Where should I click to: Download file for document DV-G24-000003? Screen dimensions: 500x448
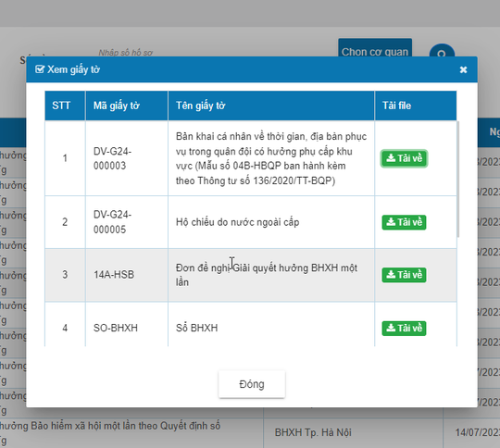(404, 158)
